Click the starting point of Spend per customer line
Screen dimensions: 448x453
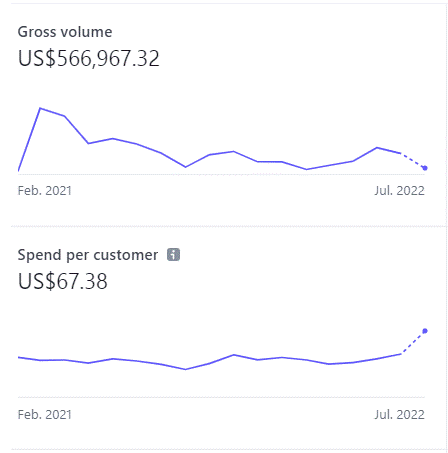[x=18, y=357]
